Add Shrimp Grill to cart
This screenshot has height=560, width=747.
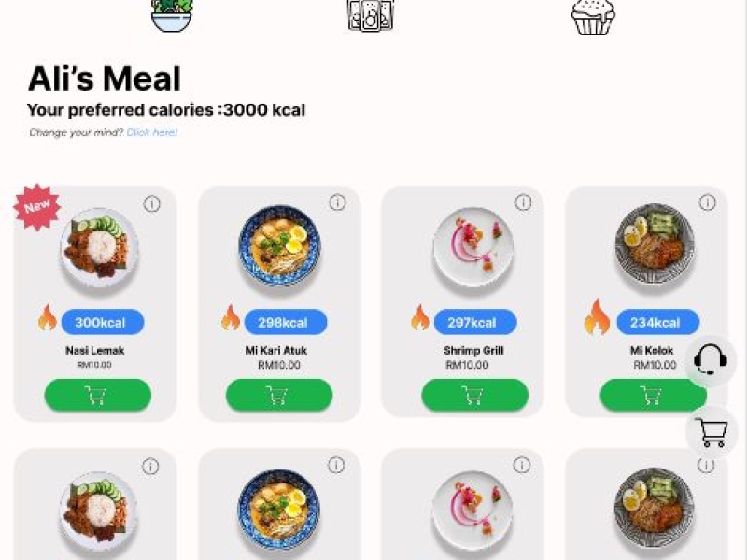pos(475,395)
